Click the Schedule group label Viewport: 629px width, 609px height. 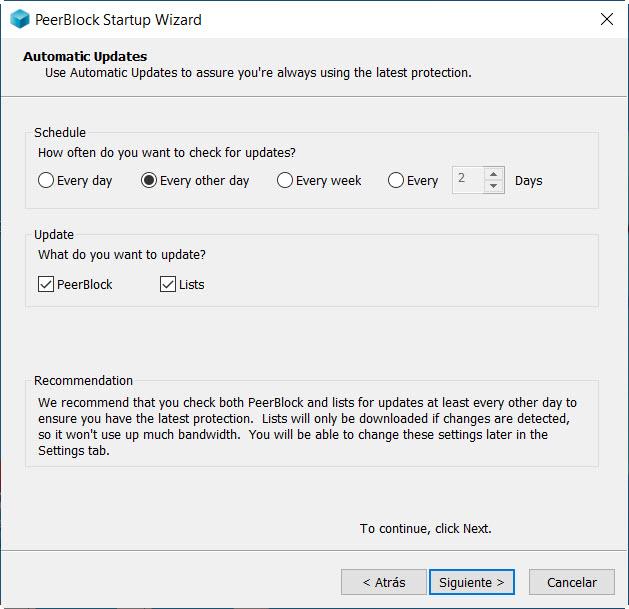point(60,132)
